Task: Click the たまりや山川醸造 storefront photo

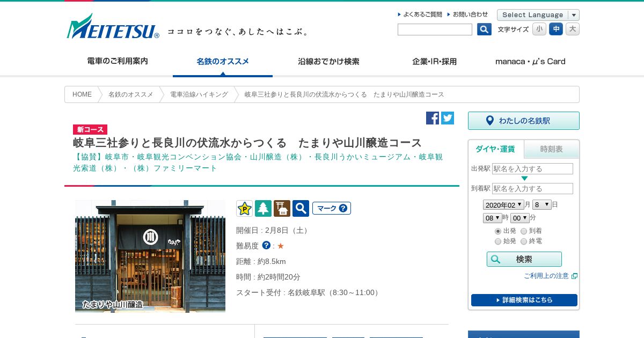Action: [150, 256]
